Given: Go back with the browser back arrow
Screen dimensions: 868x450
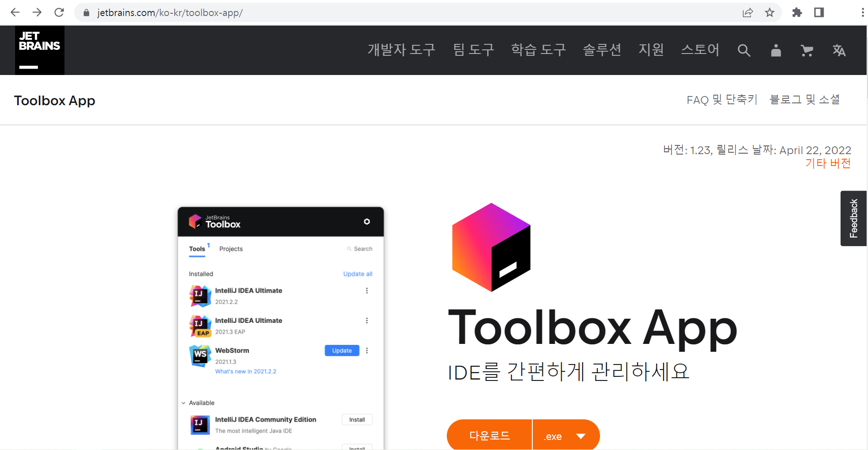Looking at the screenshot, I should (x=15, y=12).
